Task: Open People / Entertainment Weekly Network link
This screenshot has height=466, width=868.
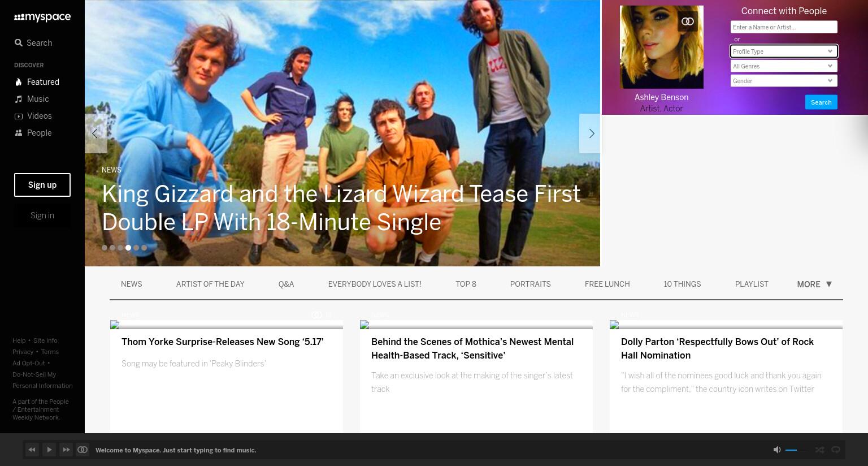Action: pos(41,409)
